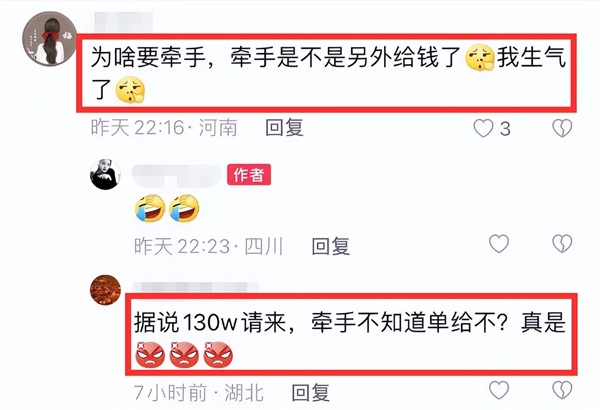Image resolution: width=600 pixels, height=410 pixels.
Task: Reply to the 昨天 22:23 四川 comment
Action: point(331,246)
